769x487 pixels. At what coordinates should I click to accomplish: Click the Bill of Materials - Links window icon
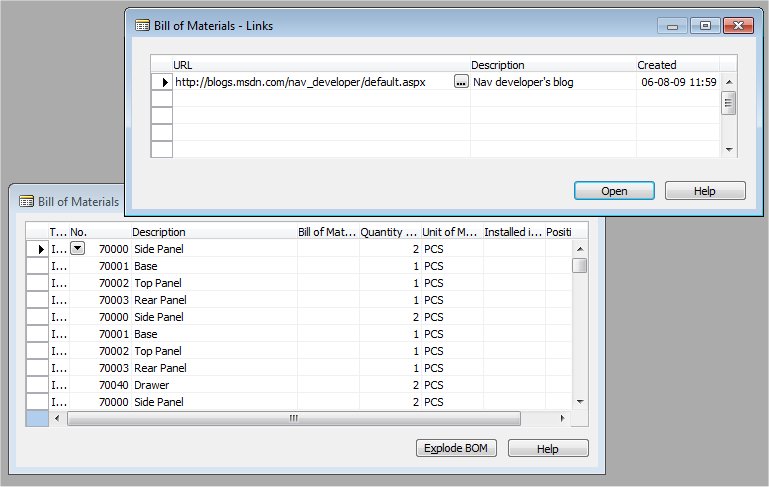[x=142, y=26]
